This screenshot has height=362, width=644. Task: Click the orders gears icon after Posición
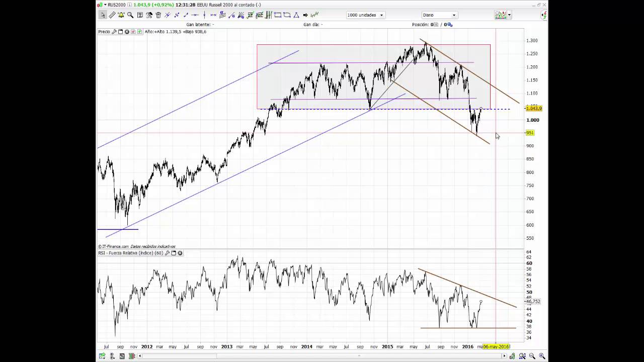pyautogui.click(x=450, y=24)
